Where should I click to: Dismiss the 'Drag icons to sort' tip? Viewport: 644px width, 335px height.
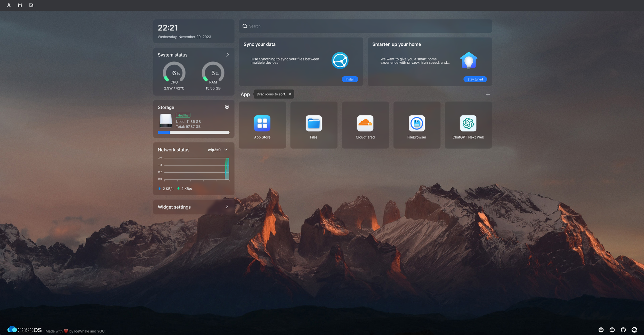[x=290, y=94]
